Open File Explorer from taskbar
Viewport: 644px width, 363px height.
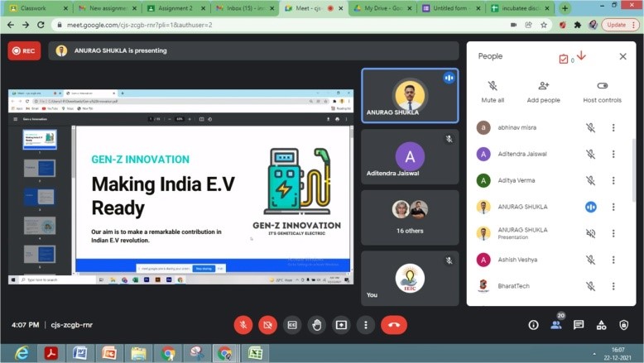[138, 353]
